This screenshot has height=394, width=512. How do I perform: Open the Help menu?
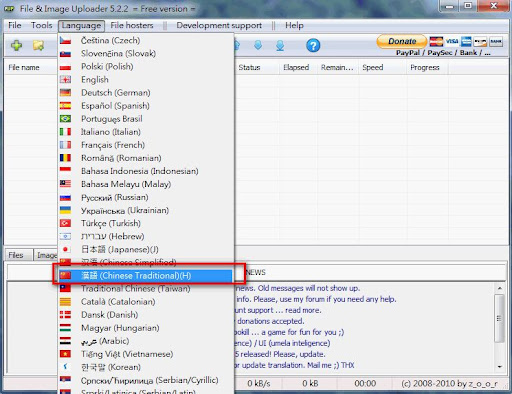pyautogui.click(x=294, y=25)
